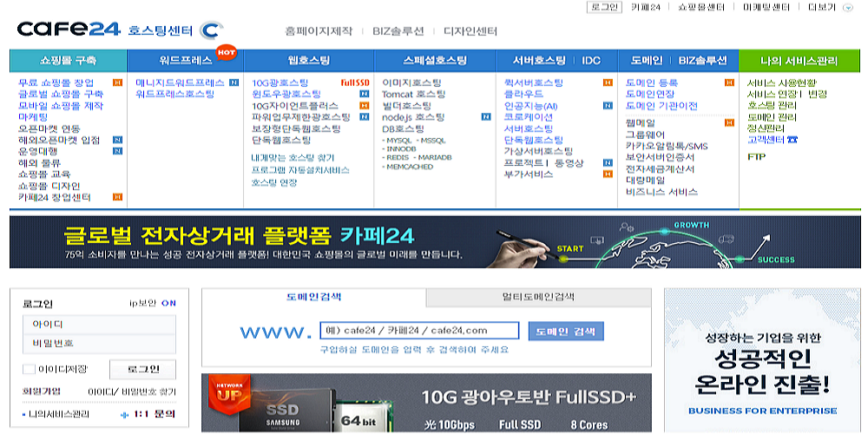Screen dimensions: 868x434
Task: Click the N badge beside 파워업무제한광호스팅
Action: [365, 117]
